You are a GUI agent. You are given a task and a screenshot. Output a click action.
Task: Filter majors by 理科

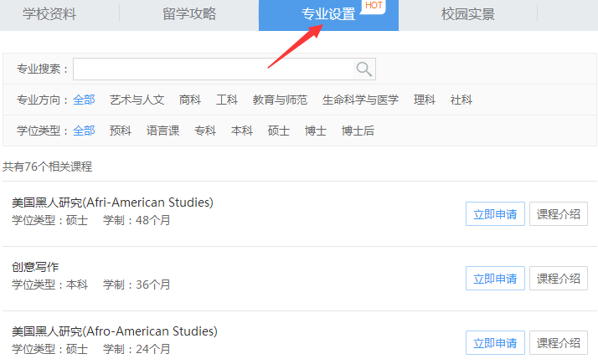425,100
